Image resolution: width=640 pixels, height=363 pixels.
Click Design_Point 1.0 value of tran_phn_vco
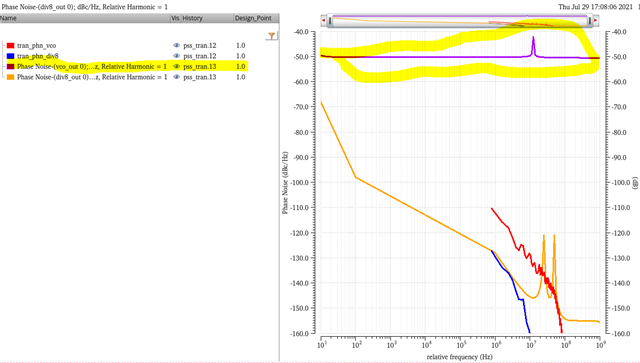(240, 45)
